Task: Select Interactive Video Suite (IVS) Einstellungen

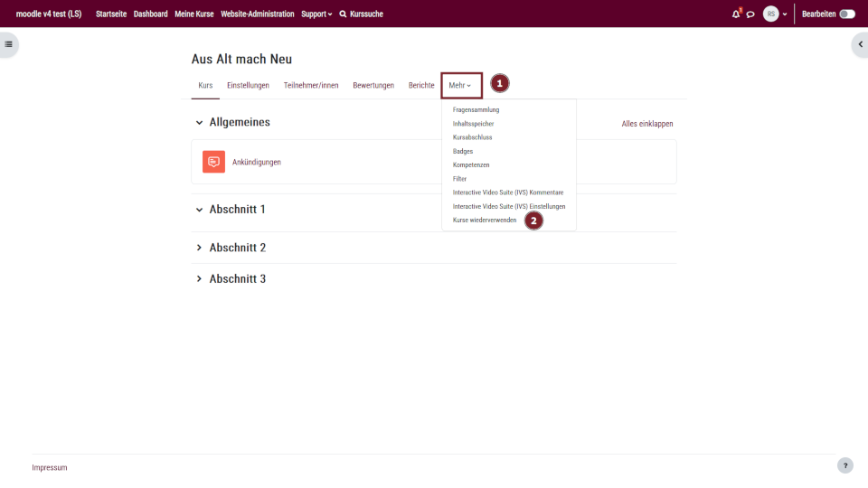Action: coord(509,206)
